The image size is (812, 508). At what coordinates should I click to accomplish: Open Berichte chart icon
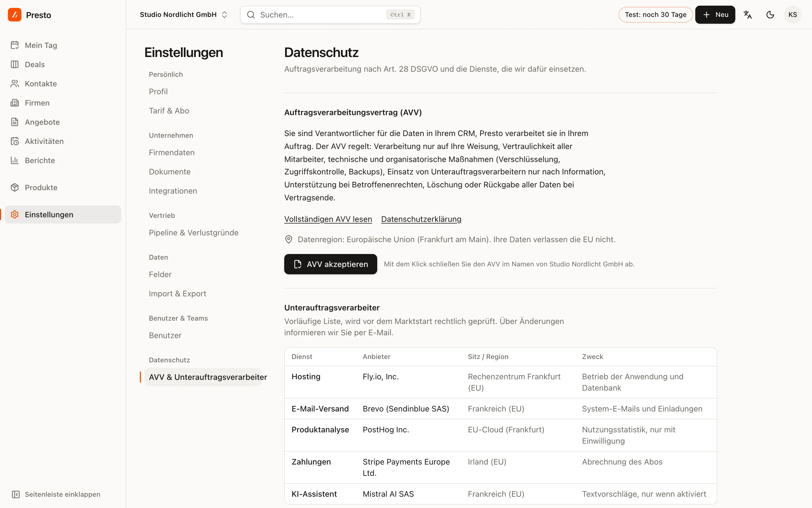pyautogui.click(x=14, y=160)
